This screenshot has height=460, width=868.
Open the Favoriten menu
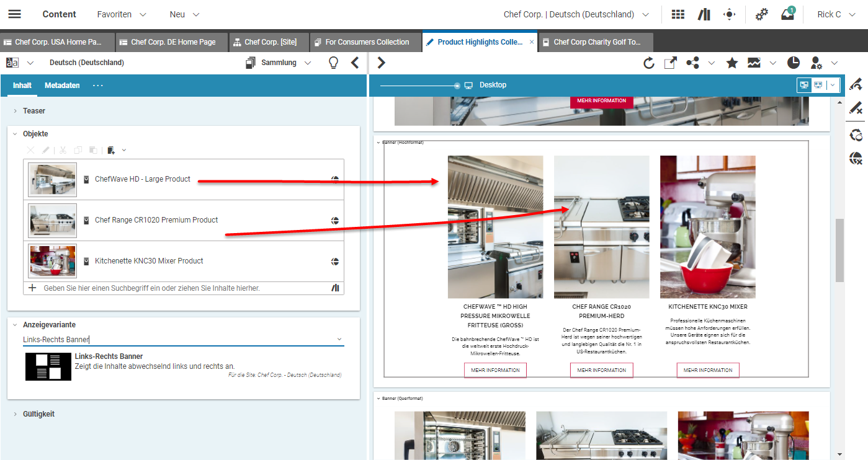tap(122, 14)
